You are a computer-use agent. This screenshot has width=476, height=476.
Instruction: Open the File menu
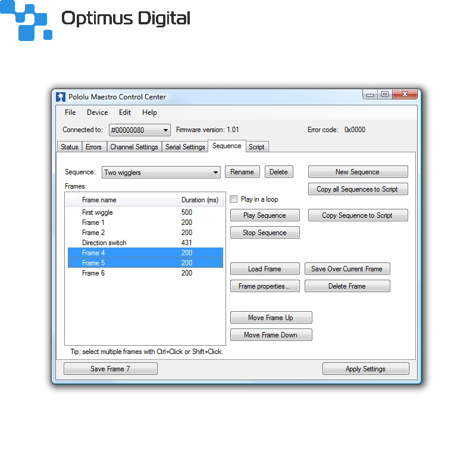(x=70, y=112)
